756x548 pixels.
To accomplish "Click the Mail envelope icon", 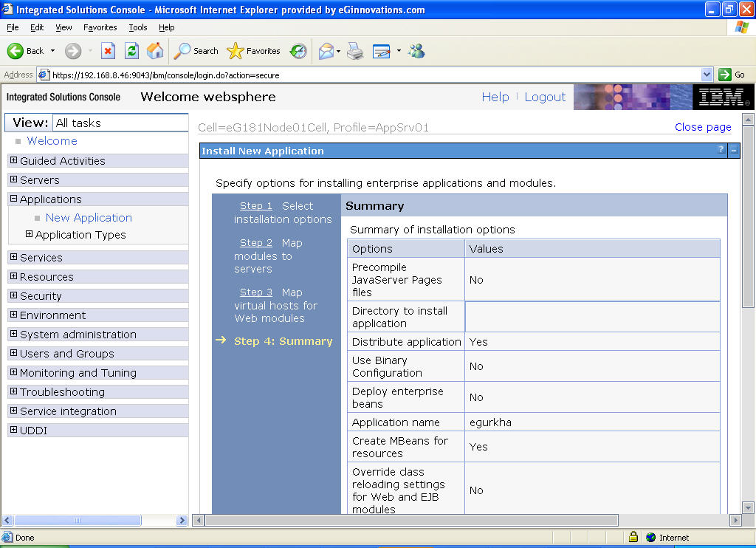I will pyautogui.click(x=326, y=51).
